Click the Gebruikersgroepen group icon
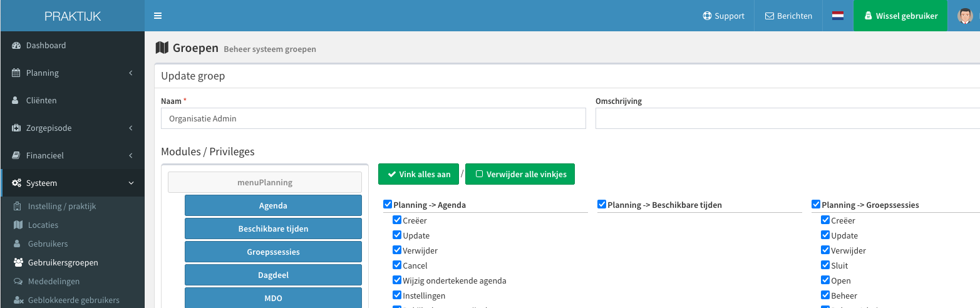 click(18, 262)
